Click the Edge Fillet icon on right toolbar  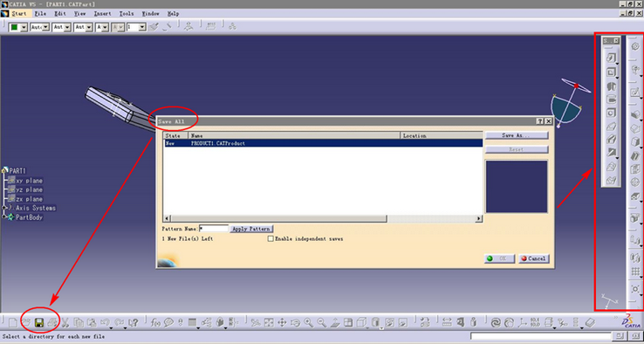point(635,115)
